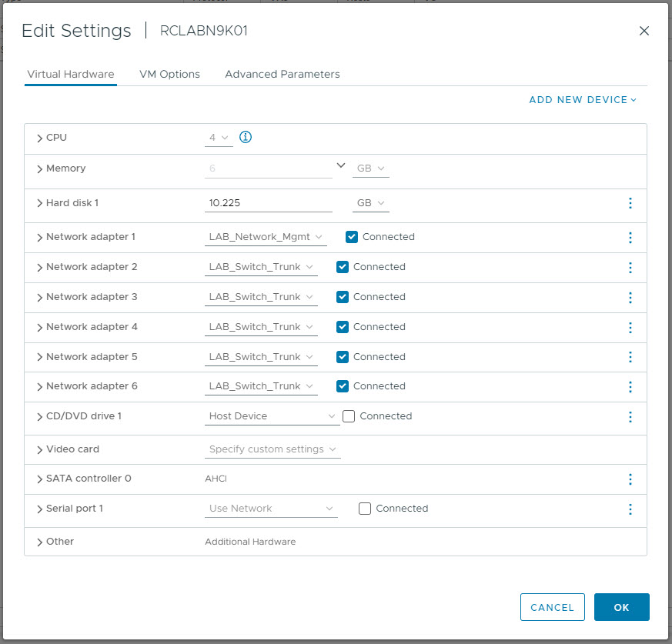Click the AHCI controller type text

tap(216, 479)
